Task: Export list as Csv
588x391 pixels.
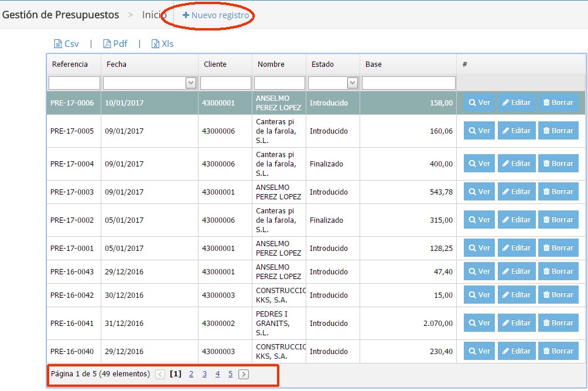Action: pyautogui.click(x=66, y=44)
